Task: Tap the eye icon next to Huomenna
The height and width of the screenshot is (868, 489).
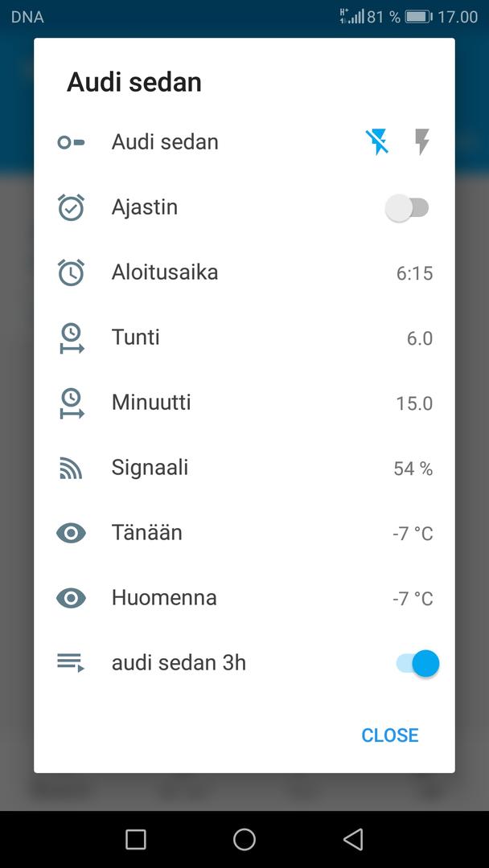Action: click(71, 598)
